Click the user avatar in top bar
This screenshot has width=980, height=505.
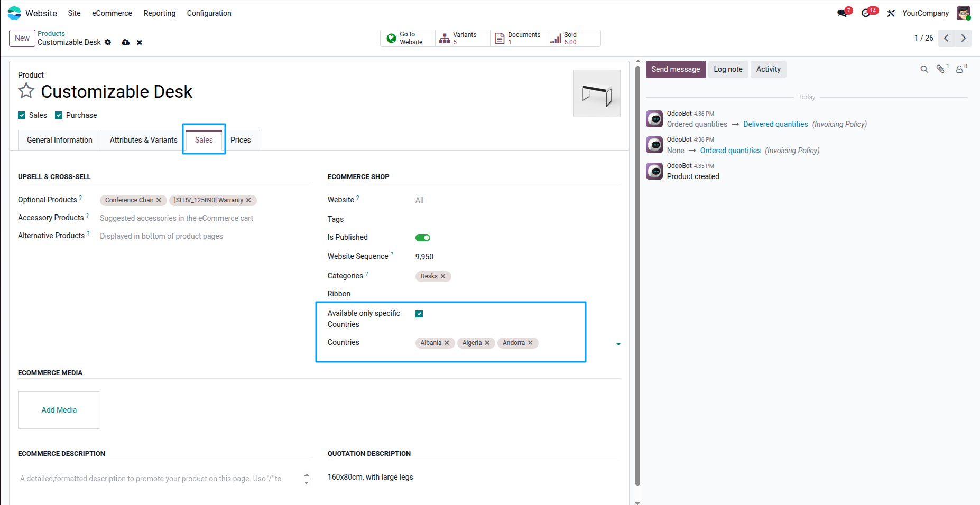pyautogui.click(x=963, y=13)
